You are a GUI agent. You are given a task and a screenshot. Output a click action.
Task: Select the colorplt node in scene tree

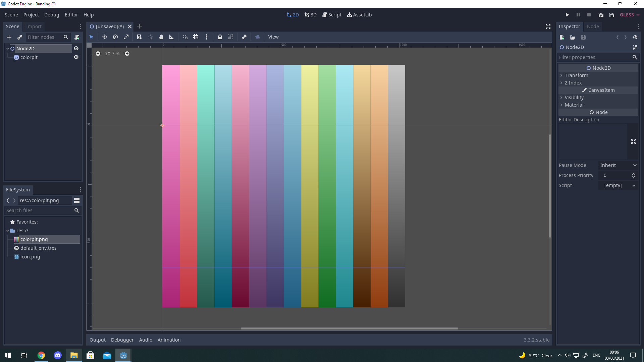[x=29, y=57]
